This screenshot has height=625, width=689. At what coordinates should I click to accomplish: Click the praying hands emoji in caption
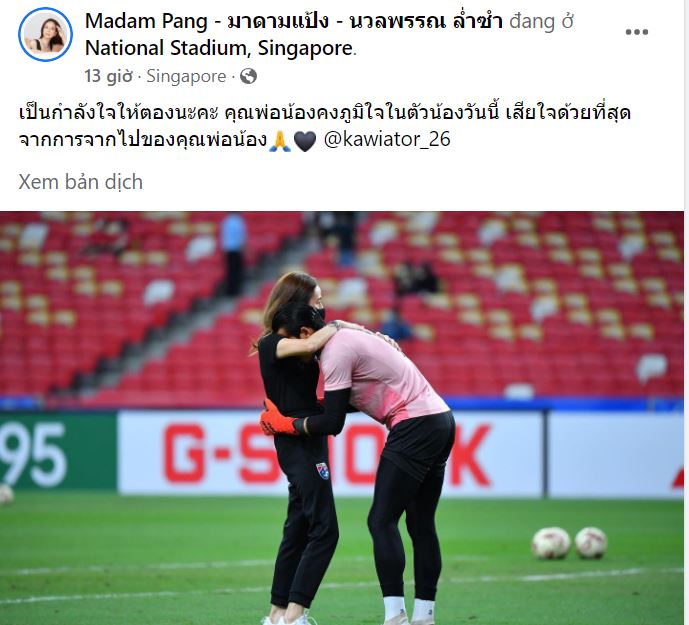pos(280,141)
